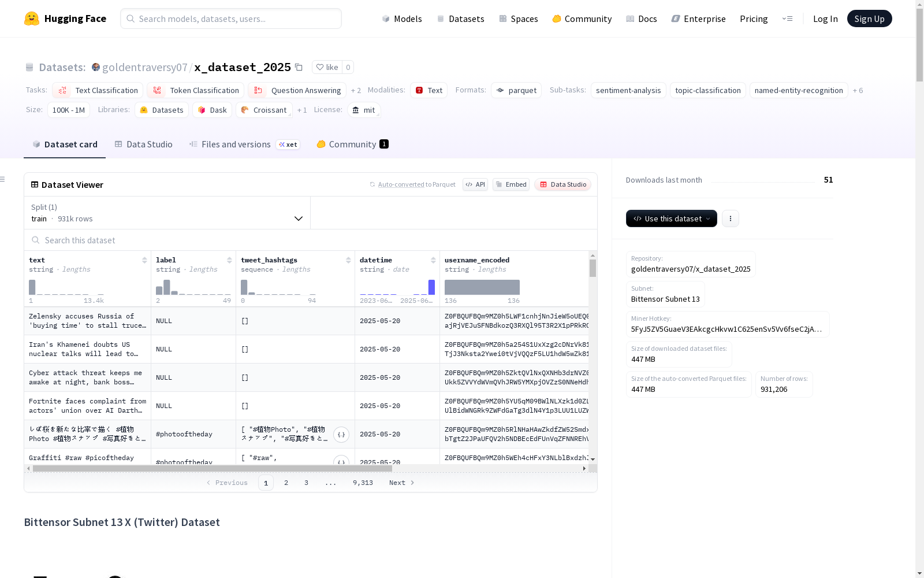Click the Log In link
The width and height of the screenshot is (924, 578).
click(x=825, y=18)
